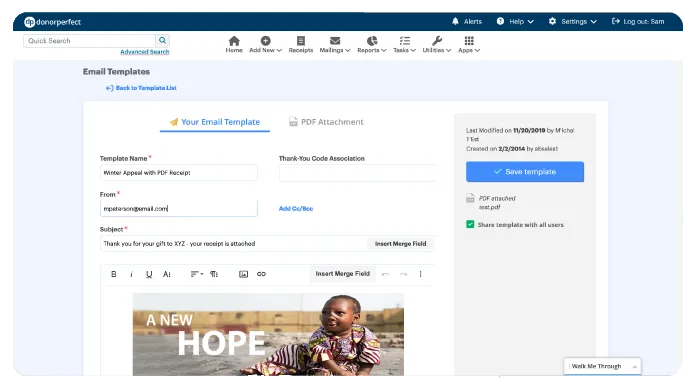This screenshot has width=695, height=388.
Task: Click the undo arrow
Action: pyautogui.click(x=386, y=274)
